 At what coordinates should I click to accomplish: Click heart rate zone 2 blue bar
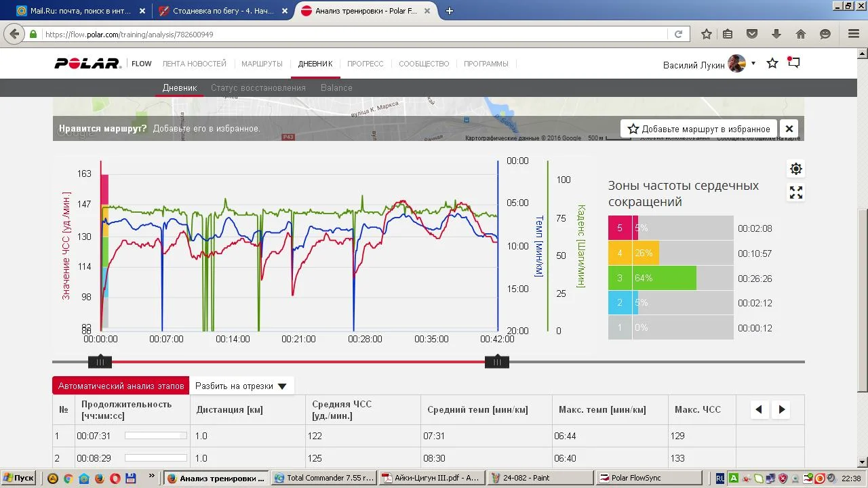click(623, 303)
